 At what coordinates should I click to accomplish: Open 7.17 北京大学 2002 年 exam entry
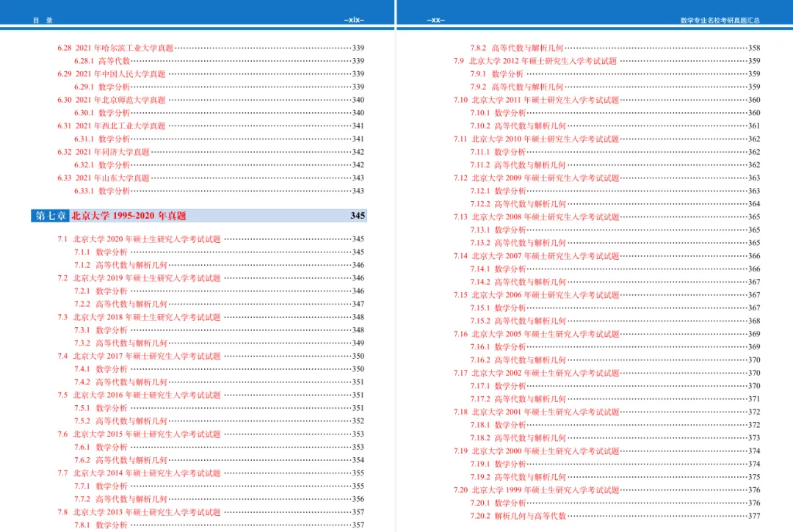pos(607,373)
